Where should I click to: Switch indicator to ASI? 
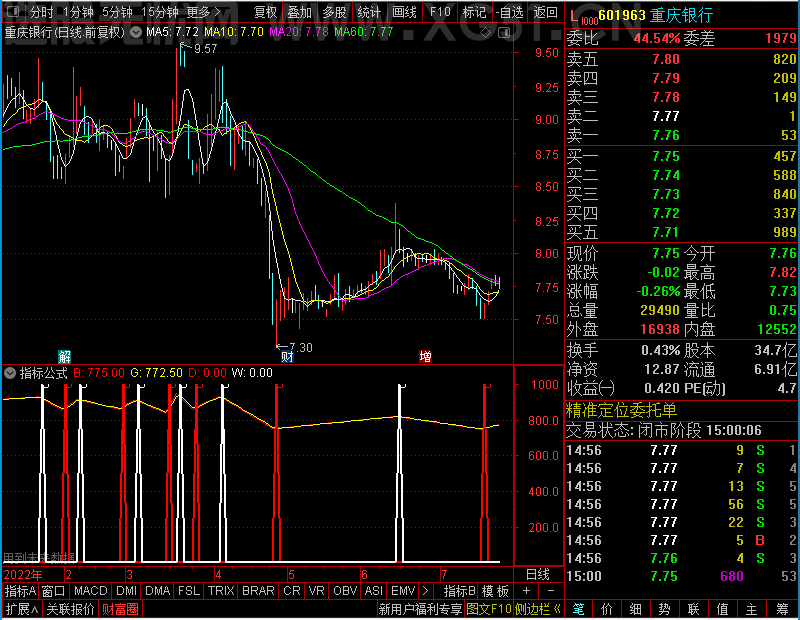[x=373, y=591]
